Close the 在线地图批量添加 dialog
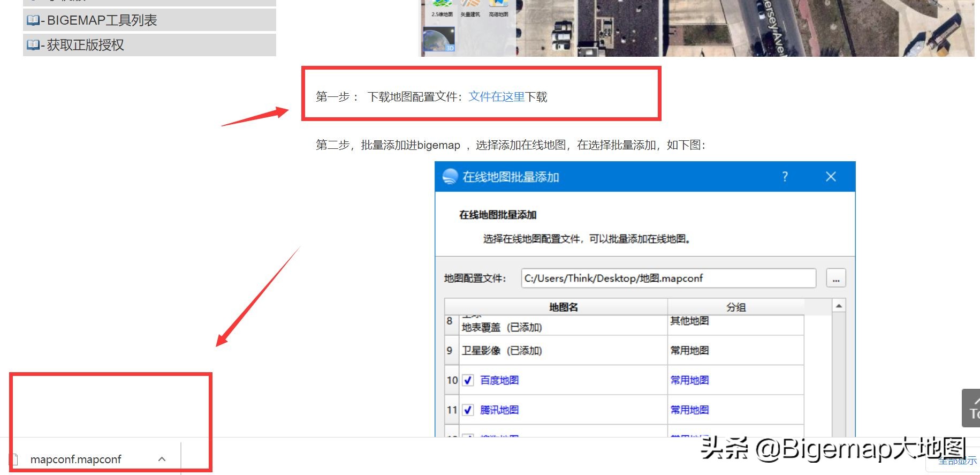This screenshot has width=980, height=475. 831,177
